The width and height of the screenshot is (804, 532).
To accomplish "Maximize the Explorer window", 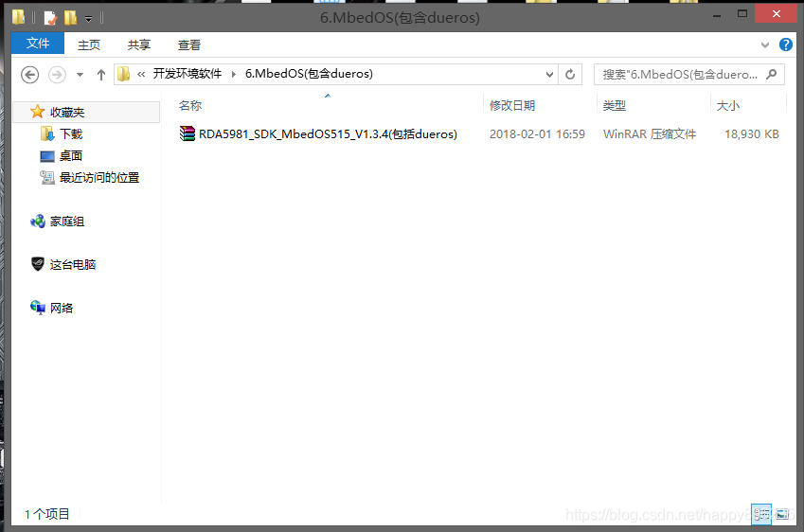I will (741, 14).
